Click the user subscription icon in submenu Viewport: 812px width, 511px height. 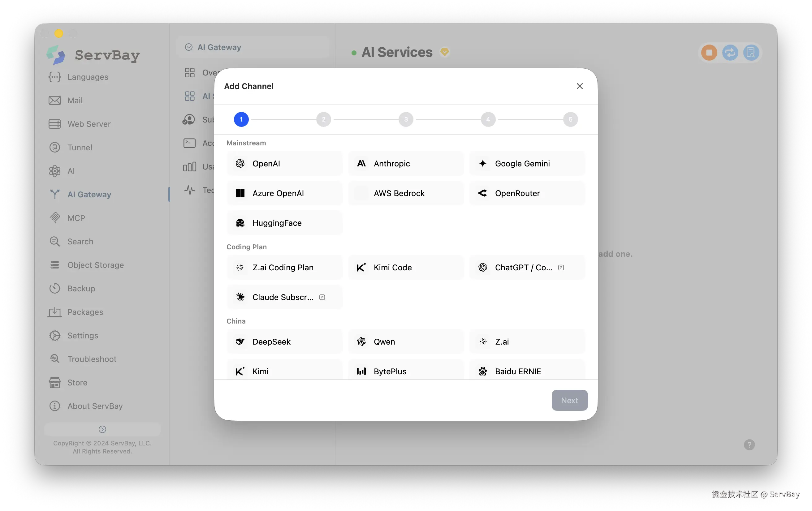coord(189,120)
